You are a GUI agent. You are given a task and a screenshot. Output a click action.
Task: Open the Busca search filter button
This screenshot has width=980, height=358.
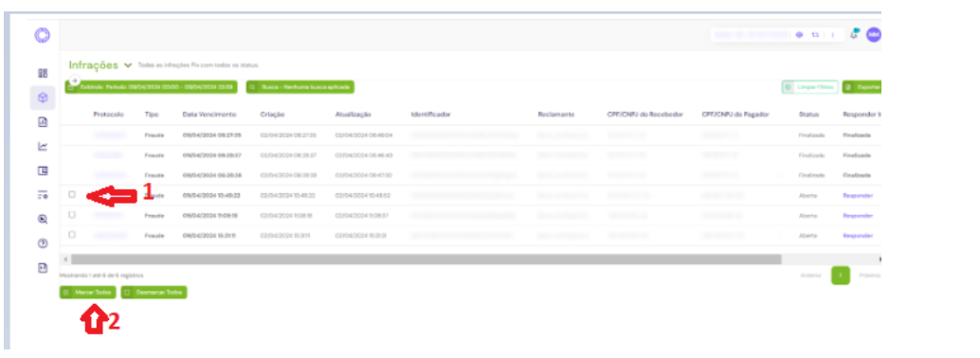tap(300, 87)
